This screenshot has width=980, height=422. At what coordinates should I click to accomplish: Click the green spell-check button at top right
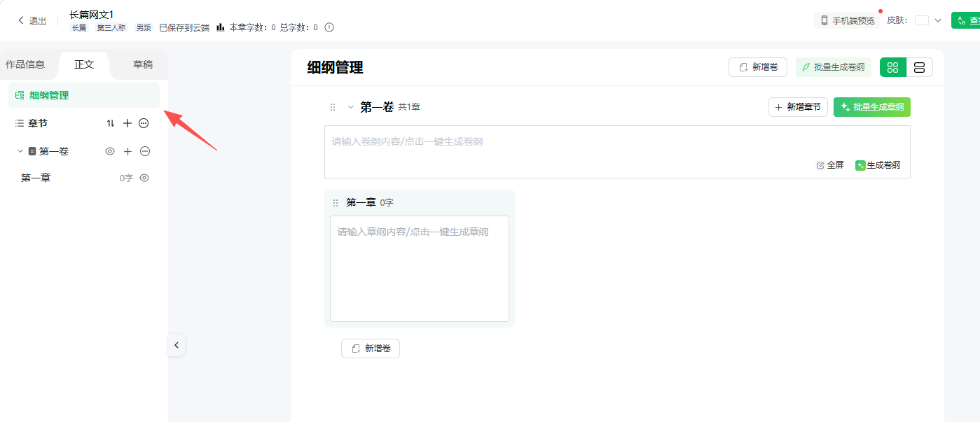click(x=966, y=20)
